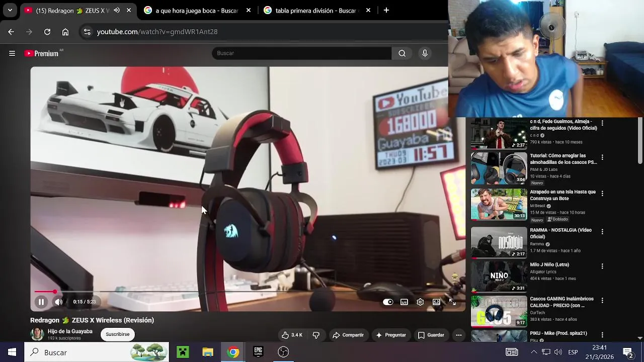Open the taskbar news widget icon

512,352
